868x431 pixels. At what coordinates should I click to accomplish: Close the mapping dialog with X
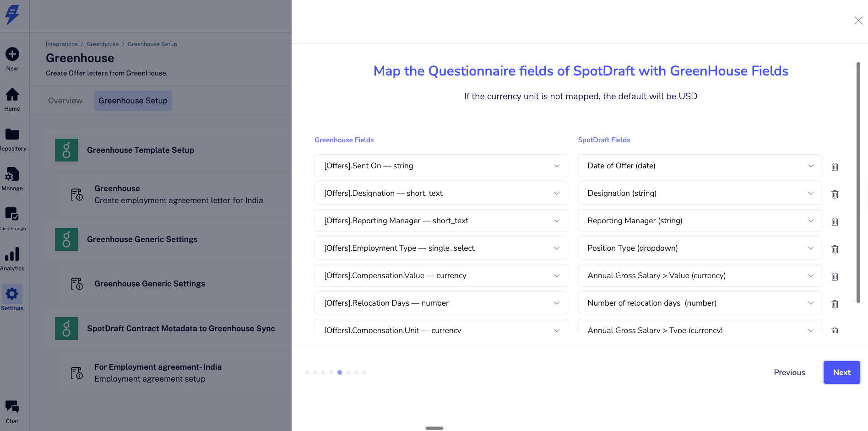(858, 21)
